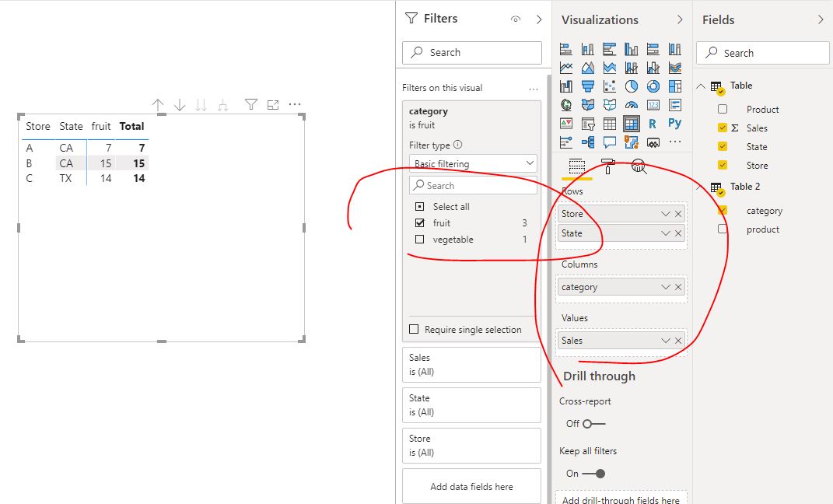Viewport: 833px width, 504px height.
Task: Click Filters on this visual ellipsis
Action: point(534,89)
